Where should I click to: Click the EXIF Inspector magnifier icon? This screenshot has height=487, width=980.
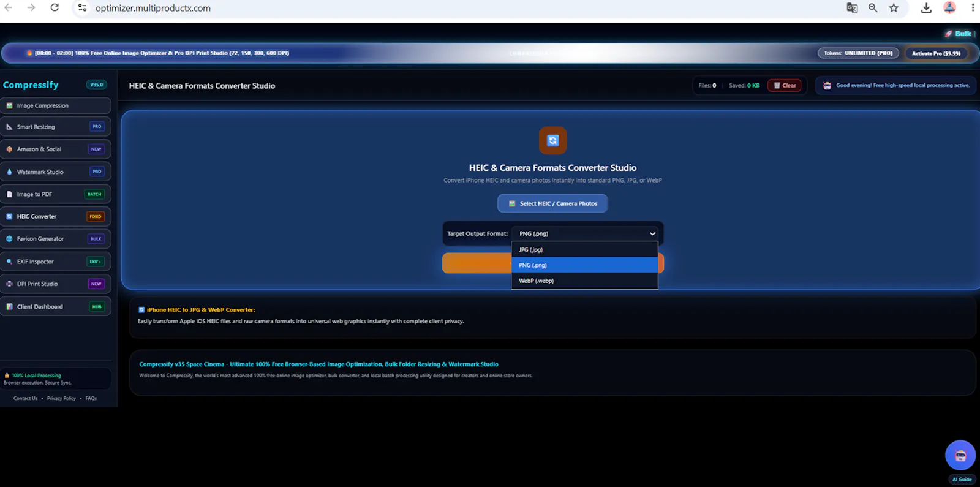click(9, 262)
